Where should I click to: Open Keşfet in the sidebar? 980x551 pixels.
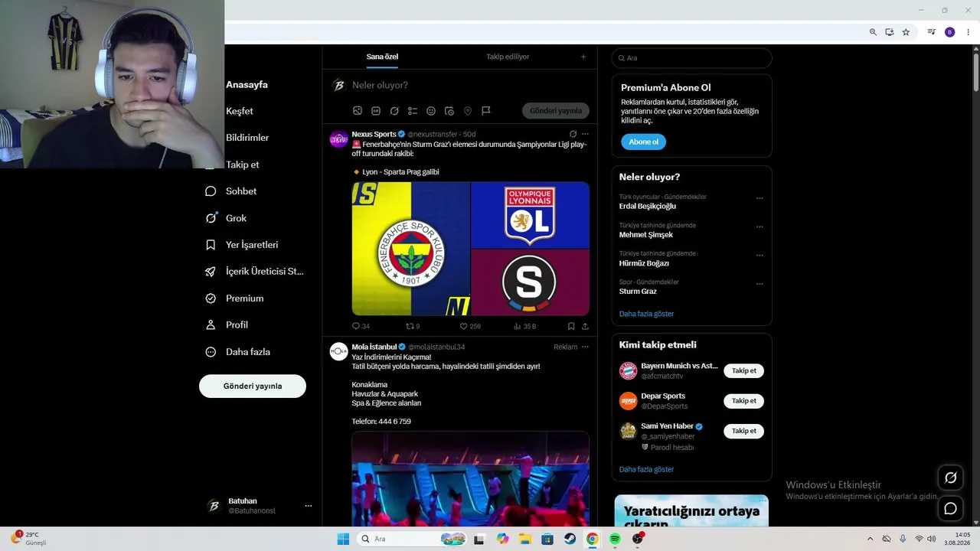(x=240, y=111)
